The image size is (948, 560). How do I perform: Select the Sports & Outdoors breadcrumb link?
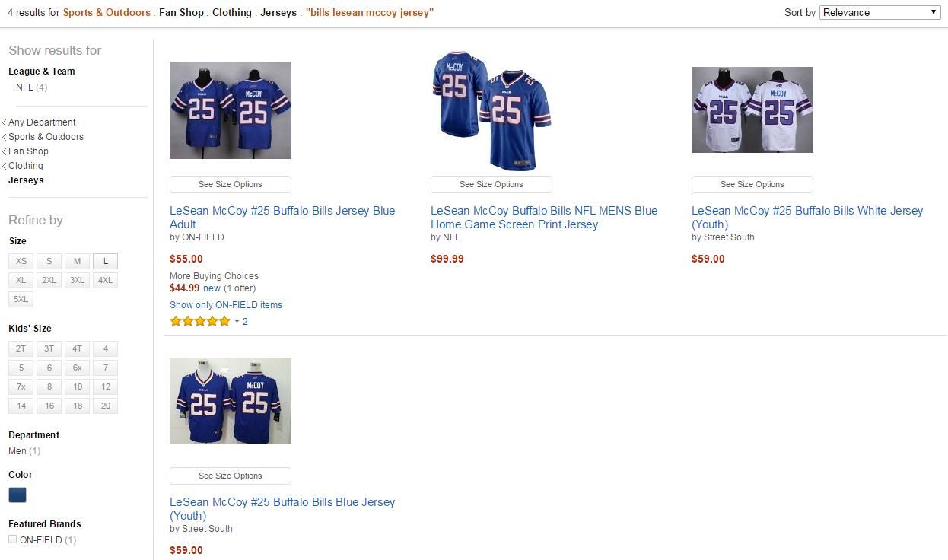coord(46,136)
